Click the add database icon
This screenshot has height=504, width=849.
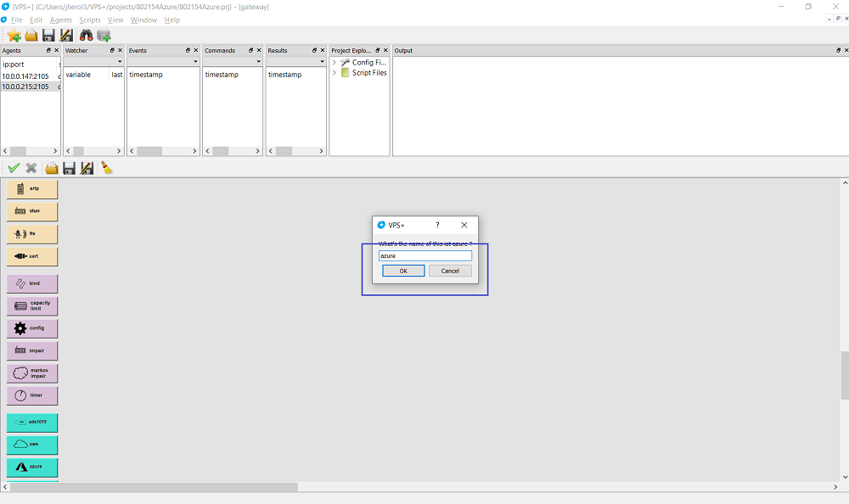(104, 35)
